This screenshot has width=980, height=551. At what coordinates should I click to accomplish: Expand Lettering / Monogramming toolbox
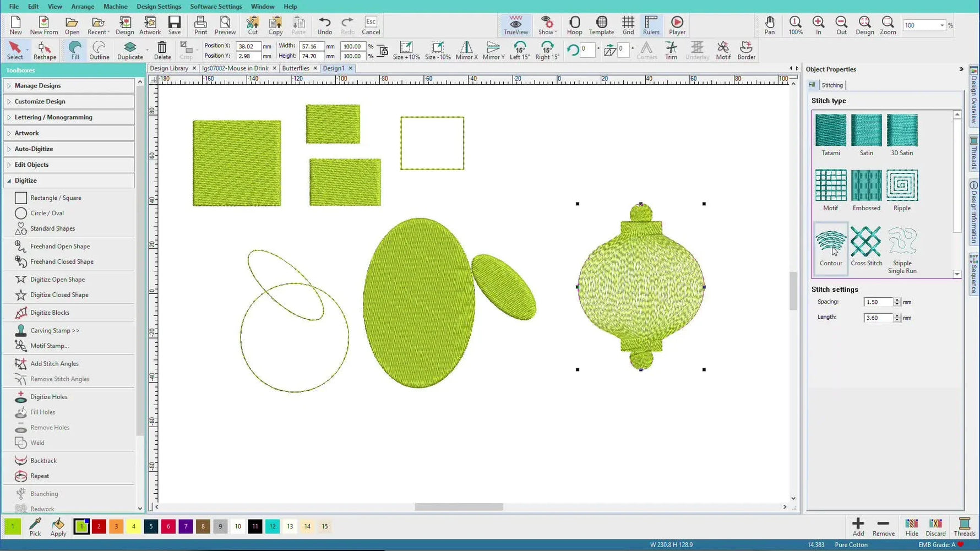point(69,117)
